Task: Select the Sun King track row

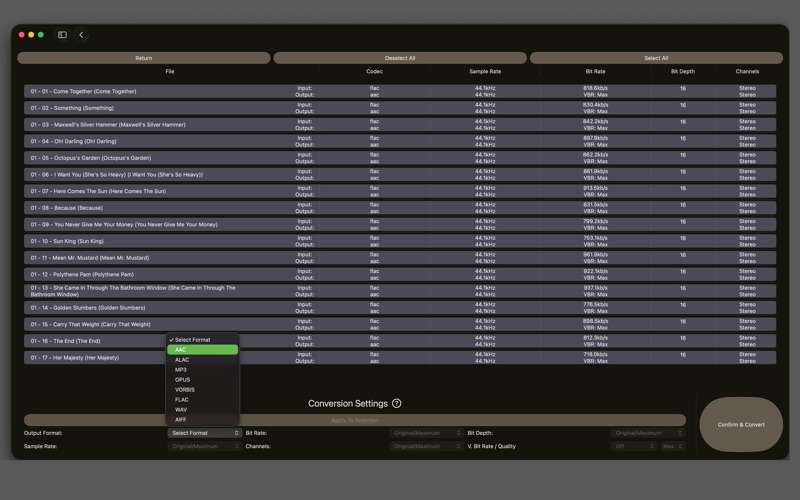Action: (x=400, y=241)
